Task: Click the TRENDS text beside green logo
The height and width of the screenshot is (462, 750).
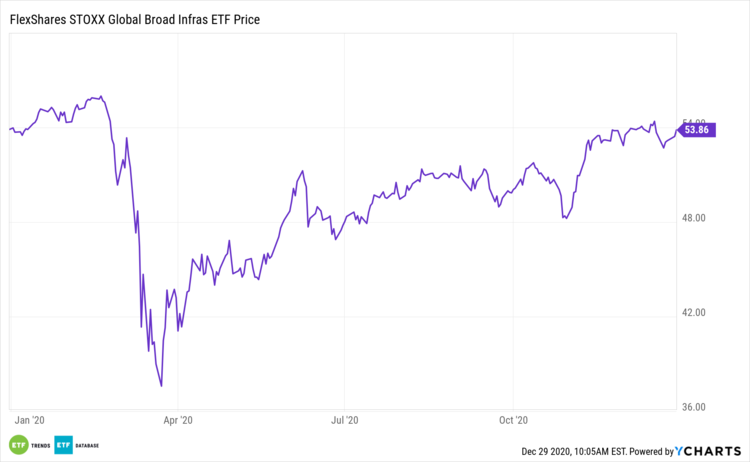Action: coord(38,445)
